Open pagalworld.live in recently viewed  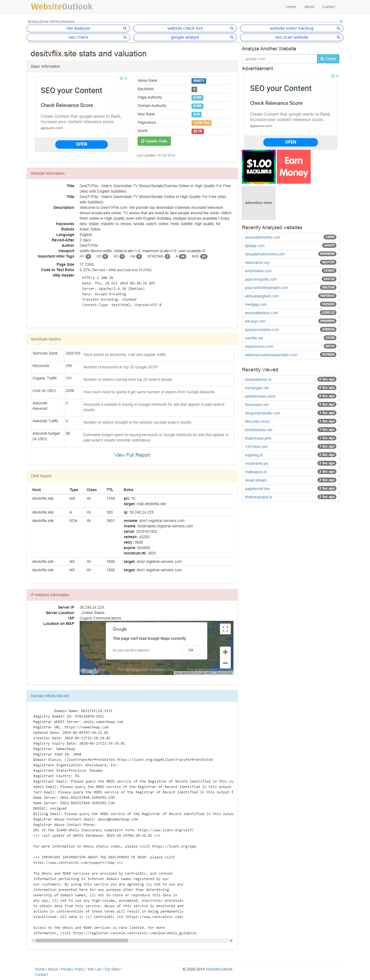[257, 488]
